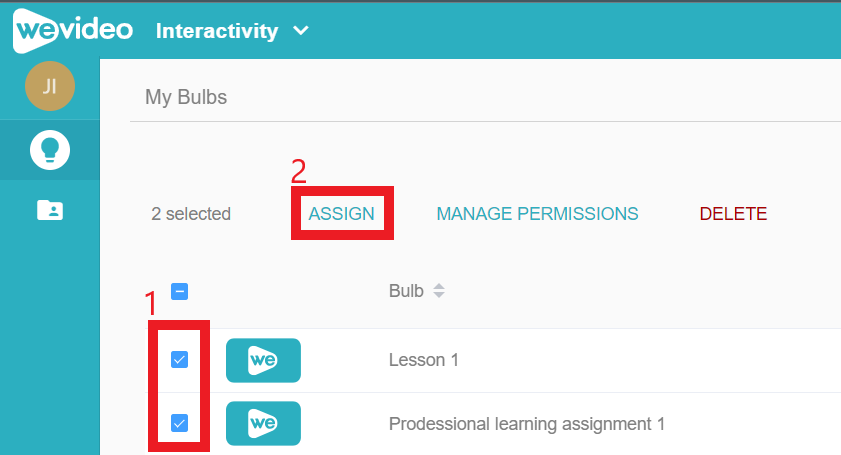Click the red DELETE button
The width and height of the screenshot is (841, 455).
click(x=733, y=214)
